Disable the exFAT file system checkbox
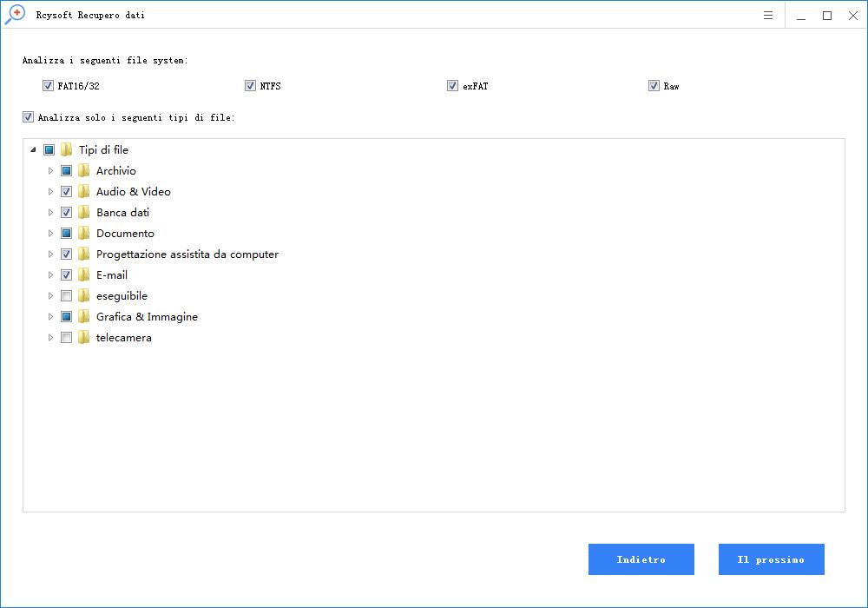Screen dimensions: 868x608 [x=452, y=86]
